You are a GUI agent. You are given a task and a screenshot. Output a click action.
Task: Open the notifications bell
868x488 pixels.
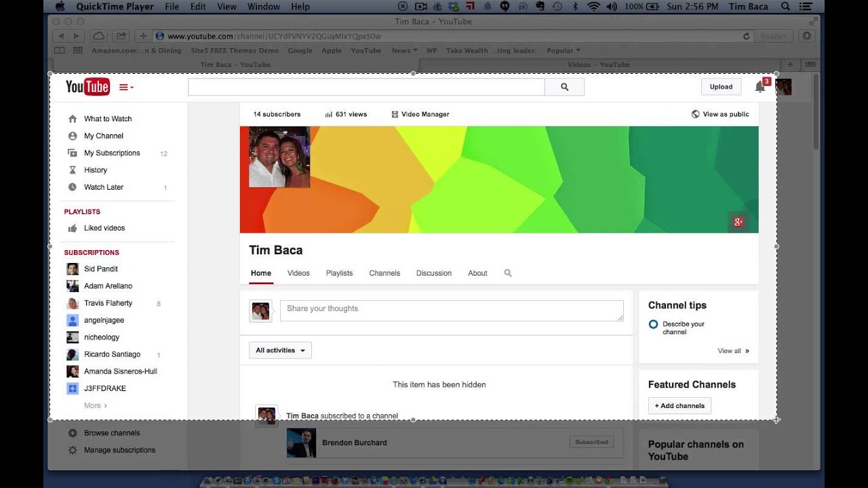click(760, 87)
